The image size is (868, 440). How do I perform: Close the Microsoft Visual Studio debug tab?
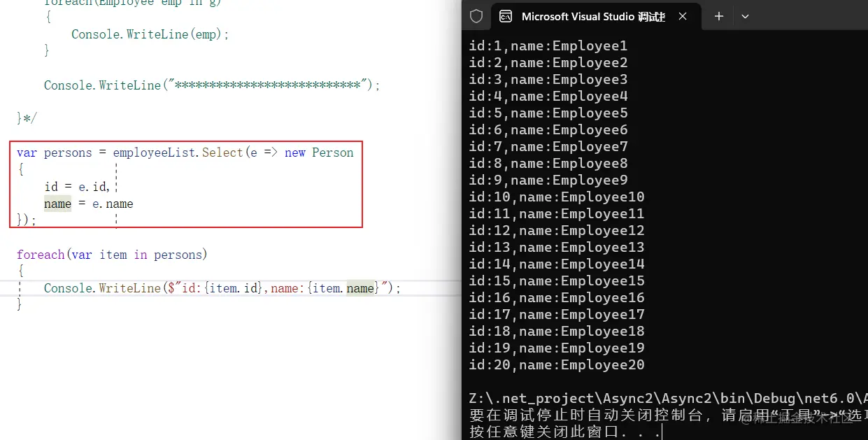click(x=683, y=16)
